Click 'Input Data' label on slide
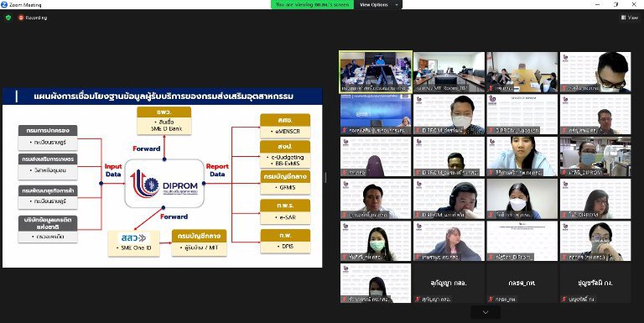 113,170
